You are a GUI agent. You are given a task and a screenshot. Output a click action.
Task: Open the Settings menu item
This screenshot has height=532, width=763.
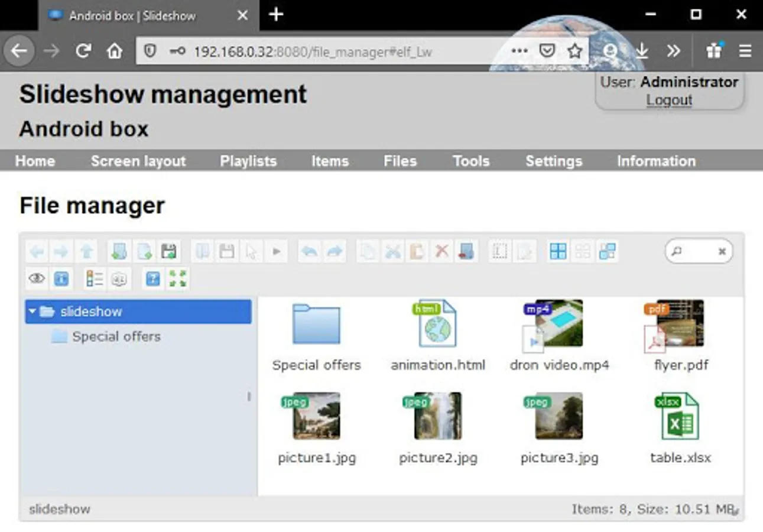(x=554, y=161)
